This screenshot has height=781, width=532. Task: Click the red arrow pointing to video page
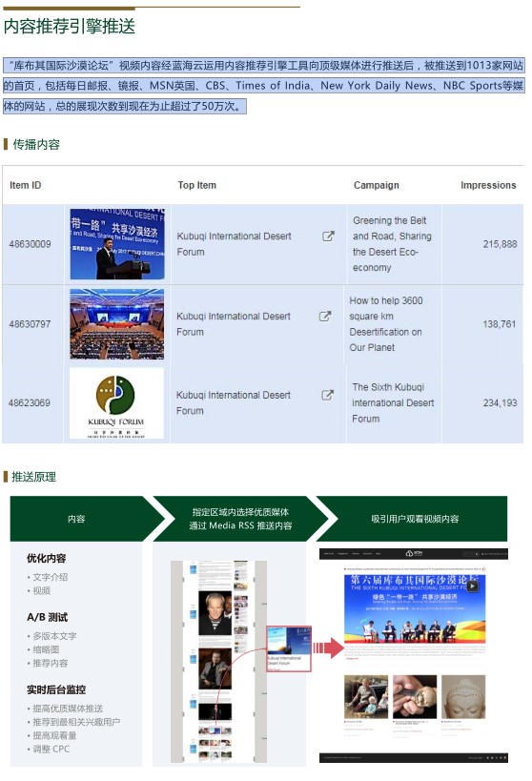pos(328,648)
